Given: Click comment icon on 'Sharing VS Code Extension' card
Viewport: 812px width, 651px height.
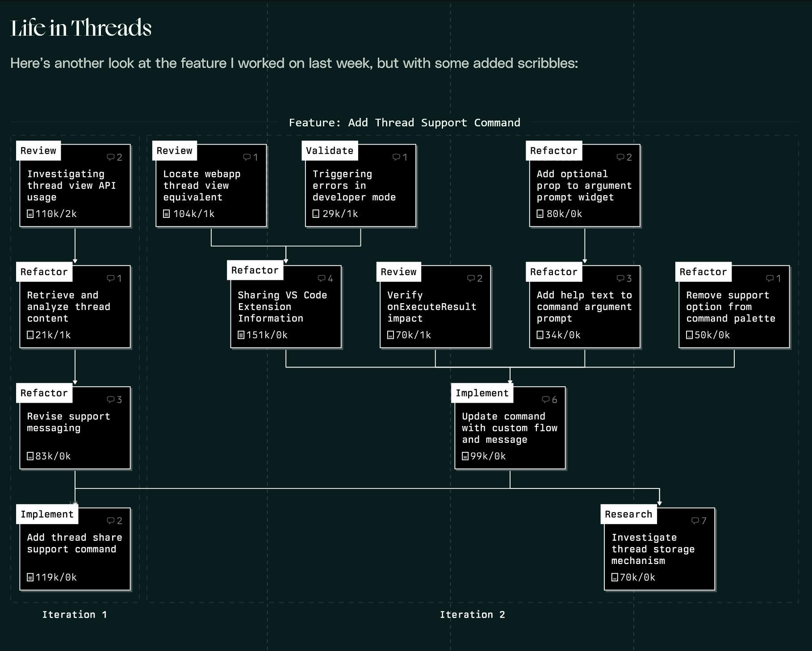Looking at the screenshot, I should [322, 279].
